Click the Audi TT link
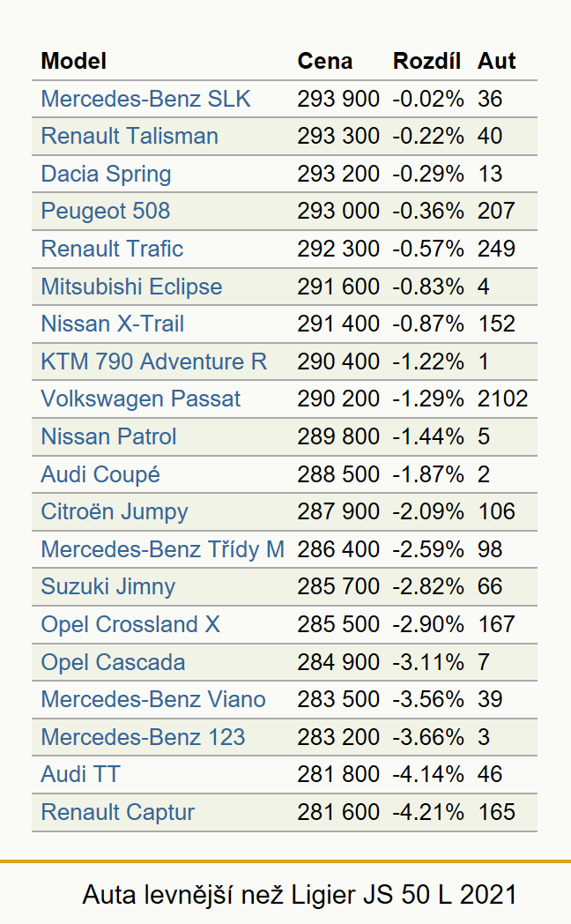Viewport: 571px width, 924px height. coord(81,774)
